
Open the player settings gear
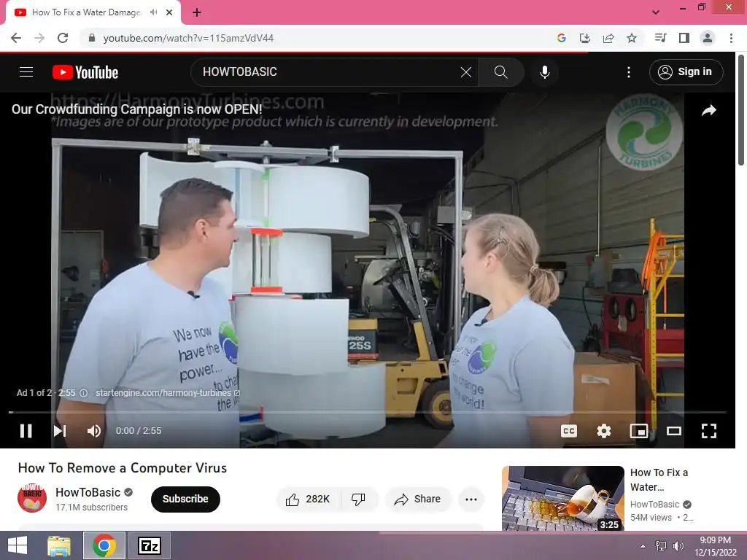603,431
